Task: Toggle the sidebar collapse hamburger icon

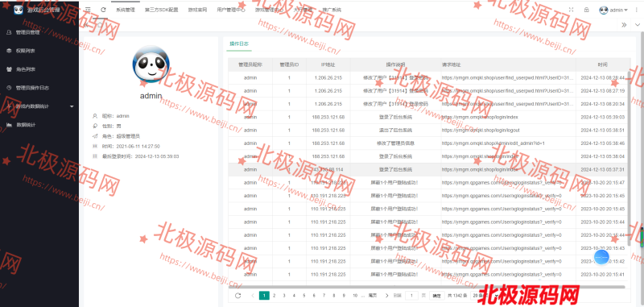Action: click(x=88, y=10)
